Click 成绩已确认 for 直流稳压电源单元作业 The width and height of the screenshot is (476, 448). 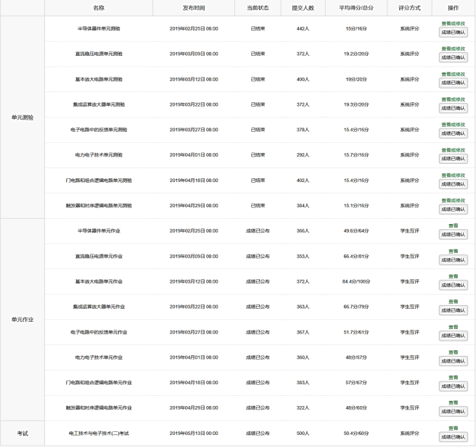point(453,260)
